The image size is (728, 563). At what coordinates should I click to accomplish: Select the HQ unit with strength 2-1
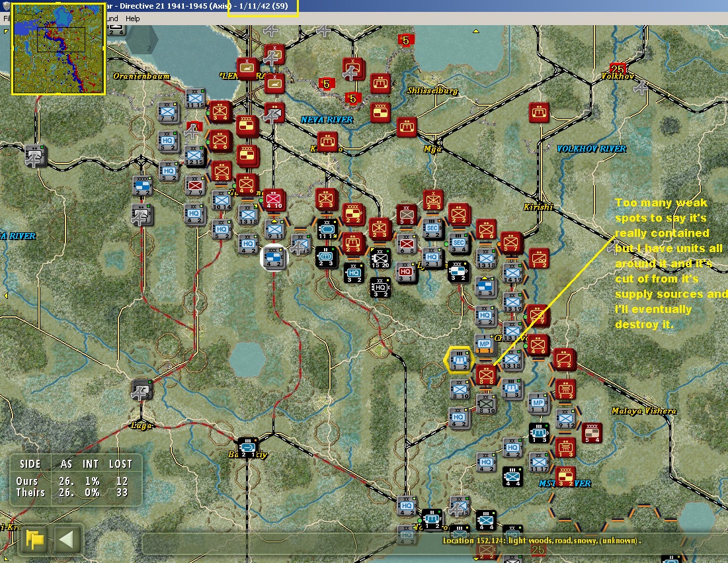(x=432, y=258)
